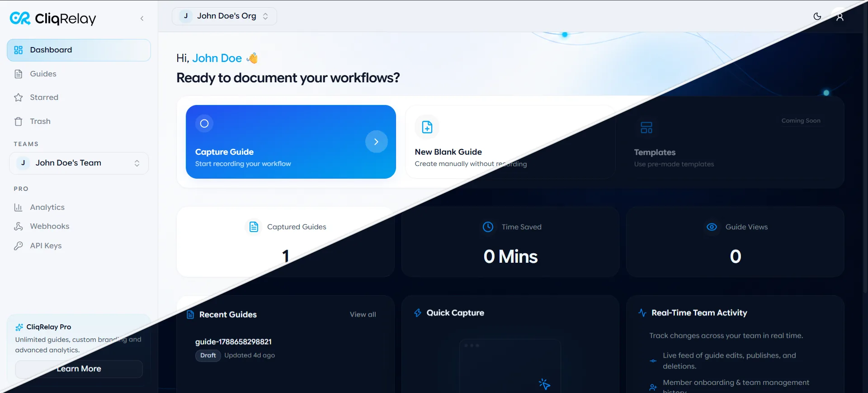Click the Dashboard grid icon
This screenshot has height=393, width=868.
click(19, 50)
